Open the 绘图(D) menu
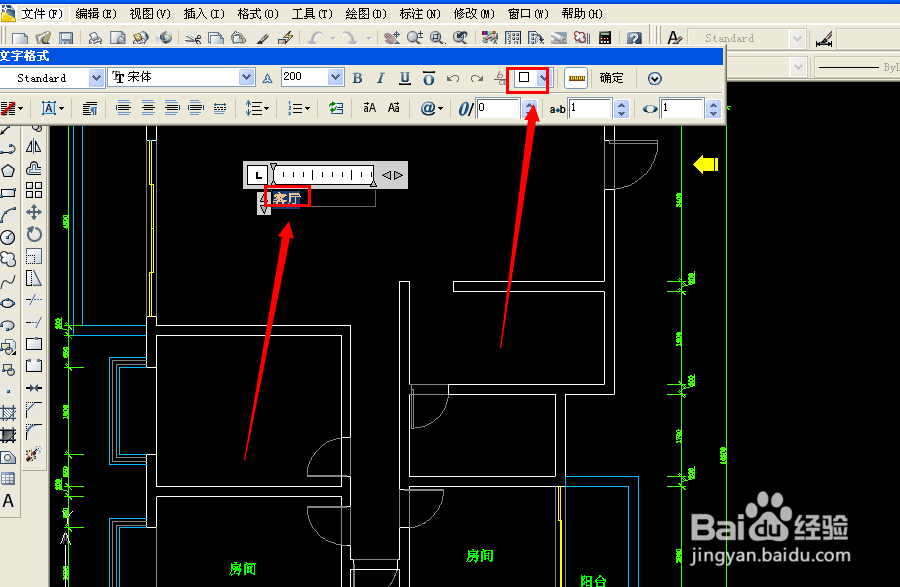The width and height of the screenshot is (900, 587). click(366, 13)
